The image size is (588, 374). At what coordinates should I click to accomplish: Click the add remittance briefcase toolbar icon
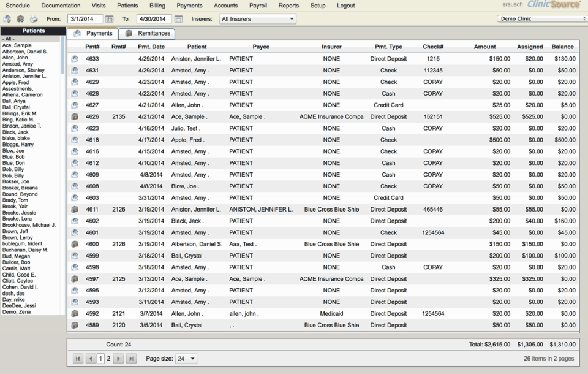pos(21,19)
